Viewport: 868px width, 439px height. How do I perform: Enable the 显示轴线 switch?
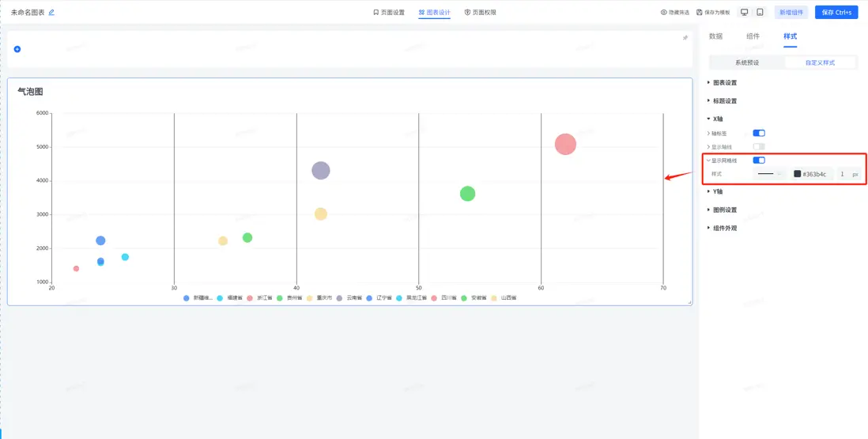click(759, 146)
